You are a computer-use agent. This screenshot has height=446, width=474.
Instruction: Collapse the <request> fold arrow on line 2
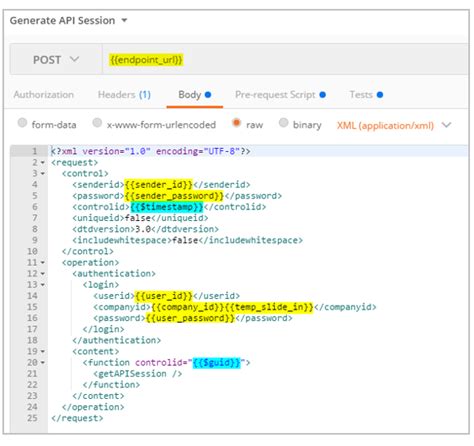point(43,163)
